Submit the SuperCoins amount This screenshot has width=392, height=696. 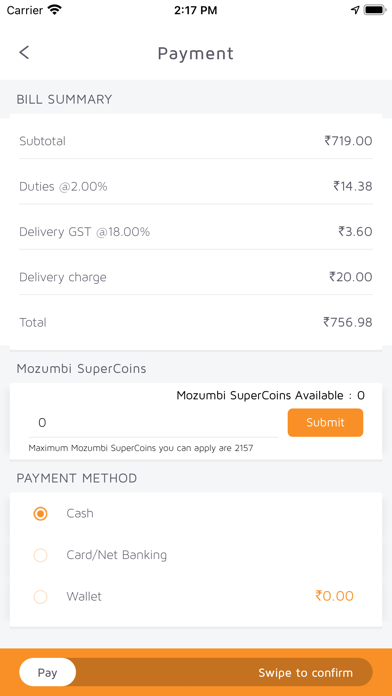(x=325, y=423)
